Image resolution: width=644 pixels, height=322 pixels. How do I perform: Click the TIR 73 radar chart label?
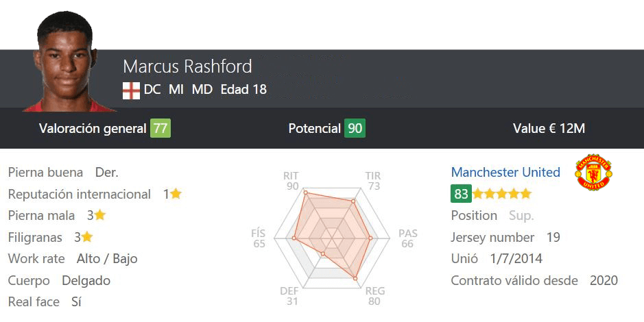pyautogui.click(x=373, y=181)
